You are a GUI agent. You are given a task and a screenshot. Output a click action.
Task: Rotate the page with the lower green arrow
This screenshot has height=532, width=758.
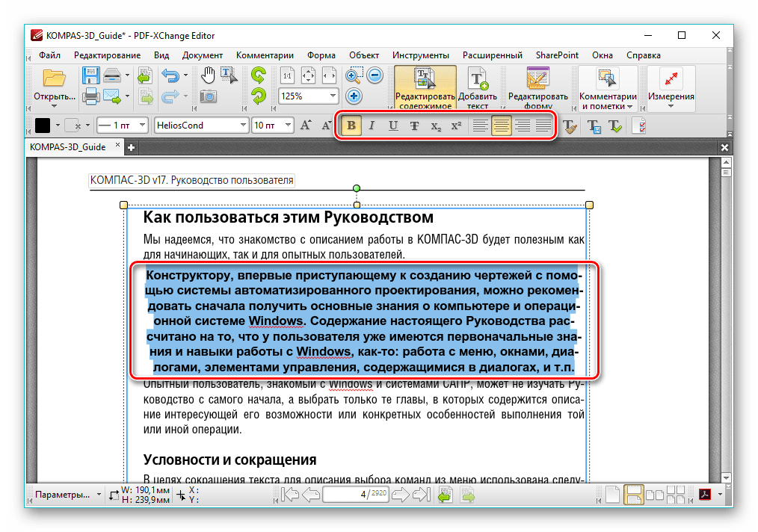click(x=259, y=96)
